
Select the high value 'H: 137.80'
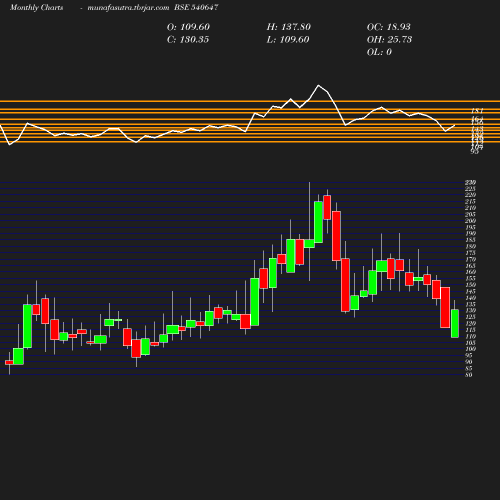[x=289, y=27]
